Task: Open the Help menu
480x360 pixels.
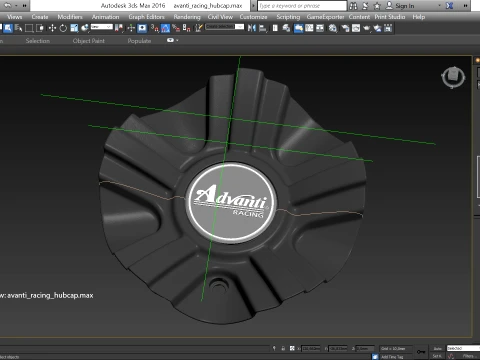Action: 419,17
